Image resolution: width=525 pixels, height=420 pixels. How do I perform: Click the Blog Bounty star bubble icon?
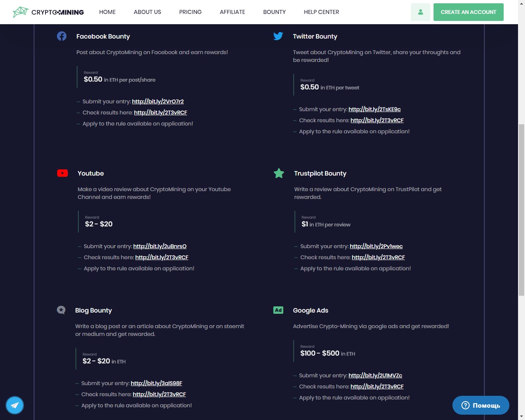(x=61, y=310)
